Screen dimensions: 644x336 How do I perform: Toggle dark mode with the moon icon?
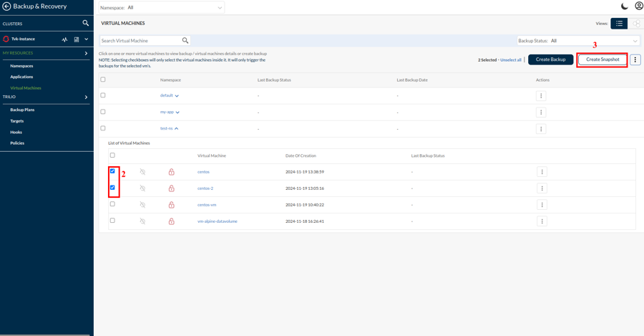coord(625,6)
